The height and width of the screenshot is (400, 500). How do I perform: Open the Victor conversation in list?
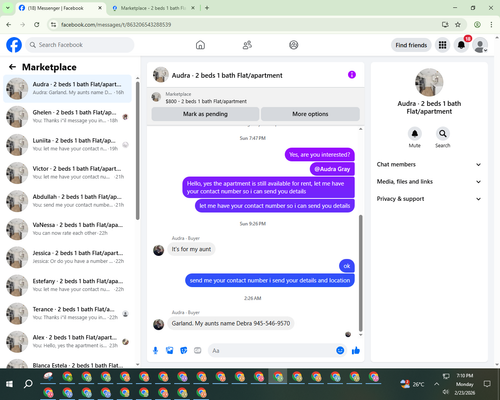click(67, 173)
